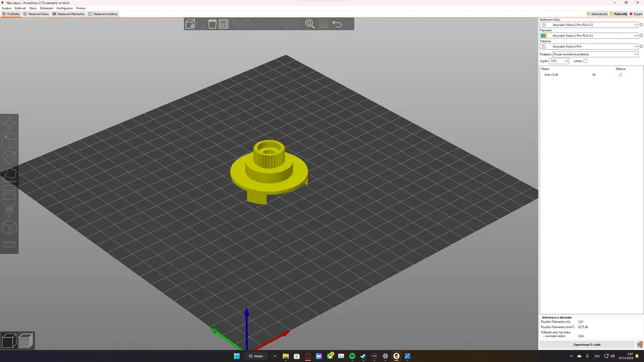Switch to Nastavení tisku tab
The image size is (644, 362).
tap(36, 14)
